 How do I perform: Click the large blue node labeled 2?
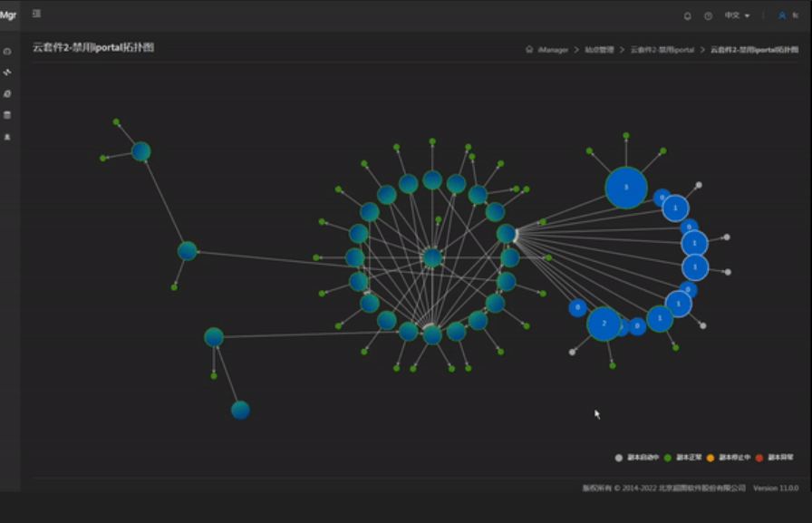[604, 324]
